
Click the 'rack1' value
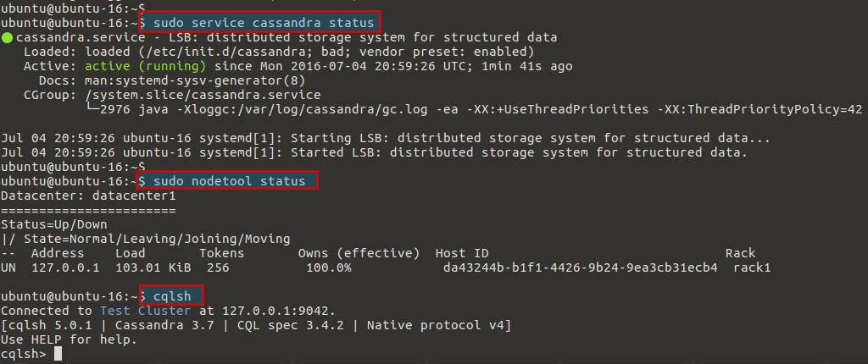click(752, 267)
